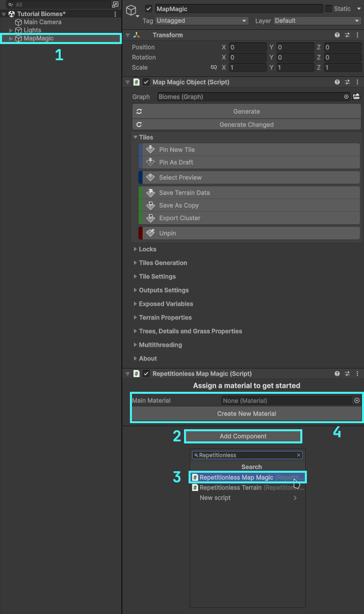The image size is (364, 614).
Task: Expand the Locks foldout
Action: pos(135,249)
